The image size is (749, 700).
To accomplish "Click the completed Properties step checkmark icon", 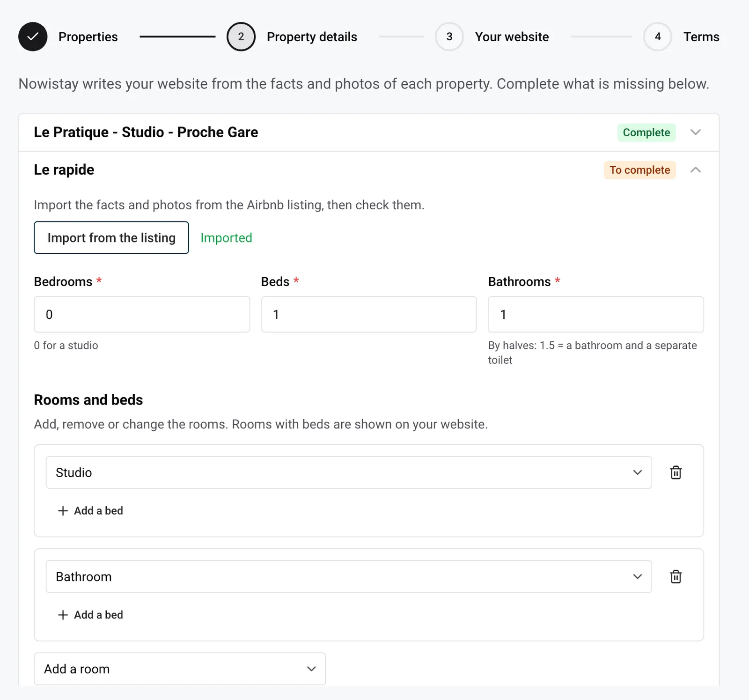I will [33, 37].
